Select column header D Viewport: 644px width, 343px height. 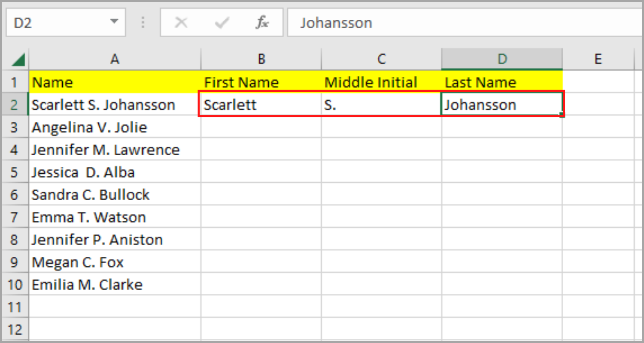click(501, 59)
